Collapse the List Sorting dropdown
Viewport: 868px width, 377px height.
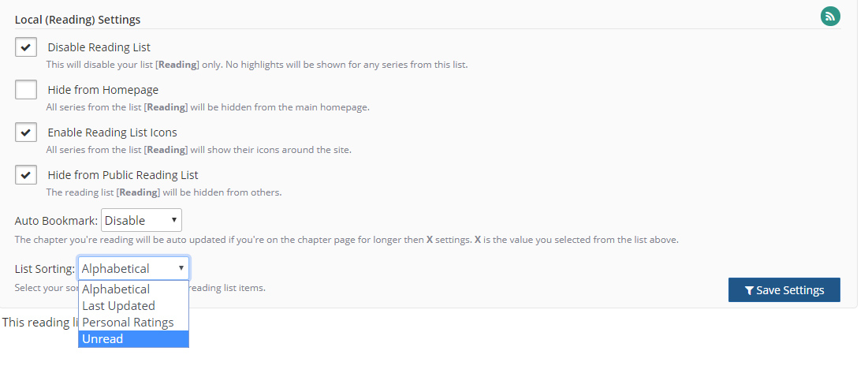[133, 268]
